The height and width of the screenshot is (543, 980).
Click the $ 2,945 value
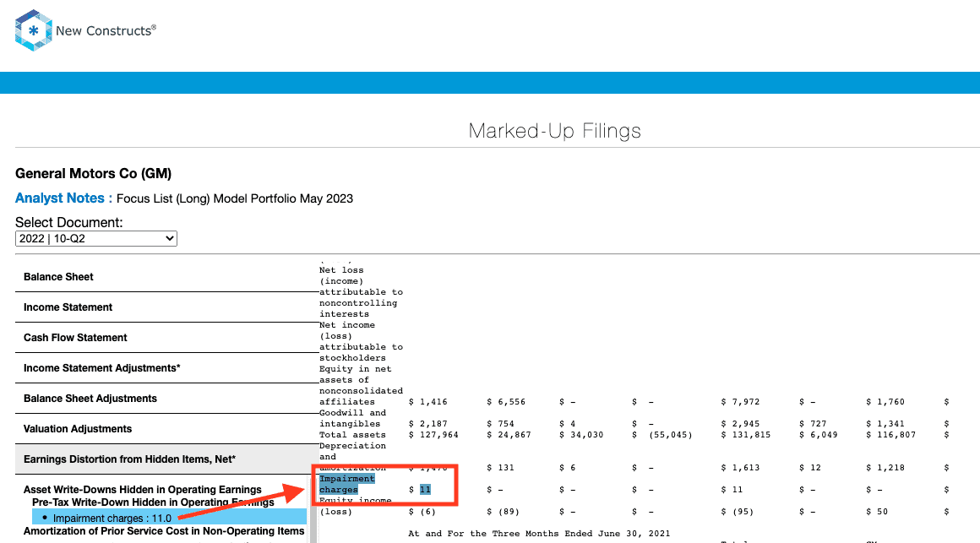point(740,424)
